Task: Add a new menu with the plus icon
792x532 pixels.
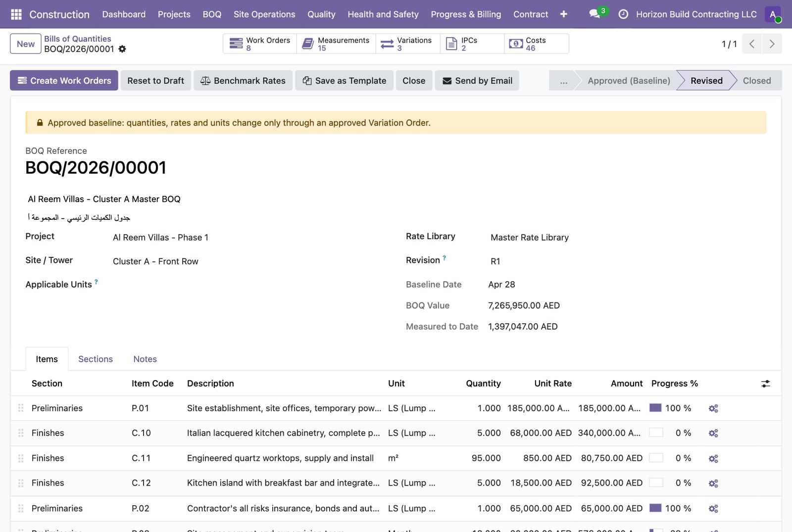Action: click(x=563, y=14)
